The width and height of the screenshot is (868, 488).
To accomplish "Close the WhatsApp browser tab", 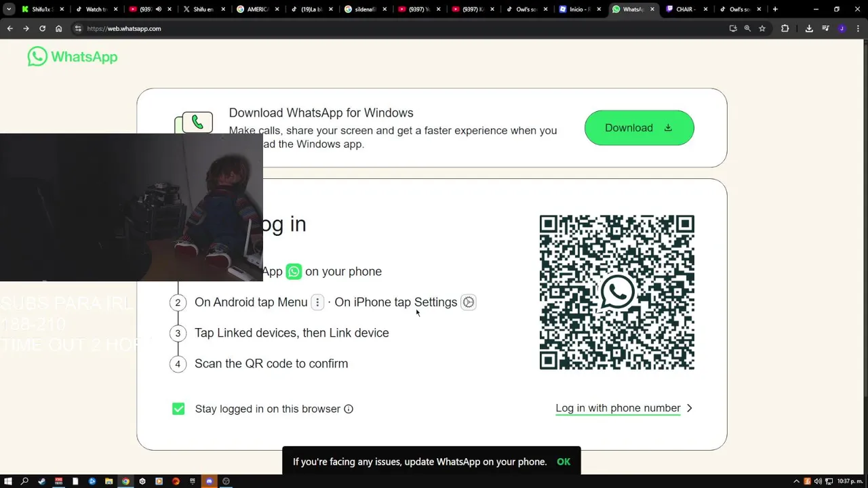I will click(x=652, y=9).
